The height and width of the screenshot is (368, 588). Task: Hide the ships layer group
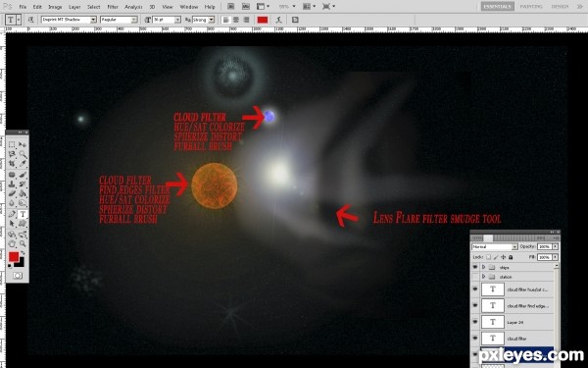pos(475,267)
